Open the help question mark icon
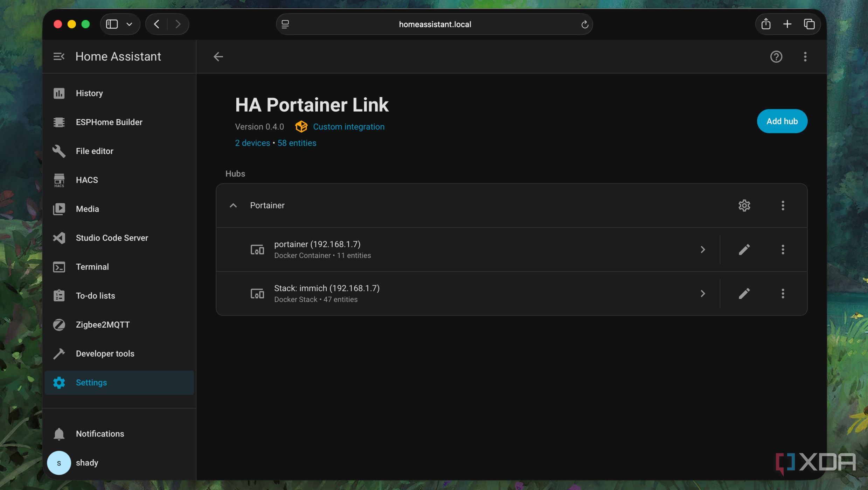Viewport: 868px width, 490px height. (x=776, y=57)
